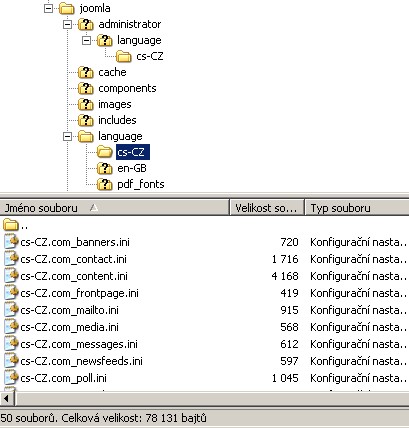The width and height of the screenshot is (409, 428).
Task: Select file cs-CZ.com_banners.ini
Action: (x=75, y=242)
